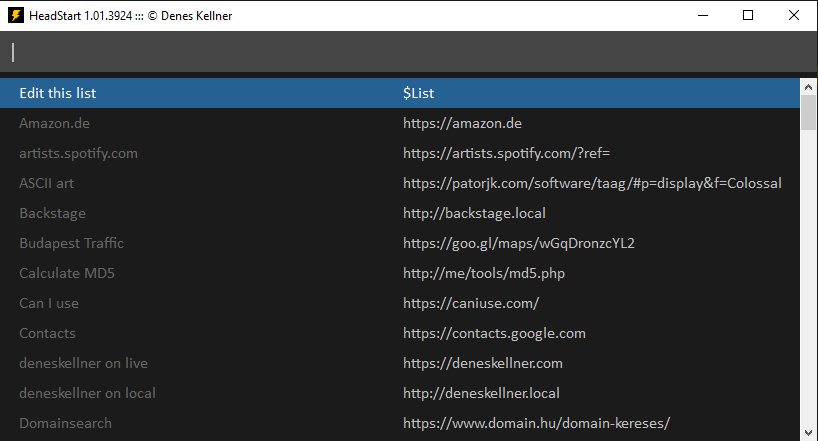Maximize the HeadStart window
Image resolution: width=818 pixels, height=441 pixels.
tap(748, 15)
